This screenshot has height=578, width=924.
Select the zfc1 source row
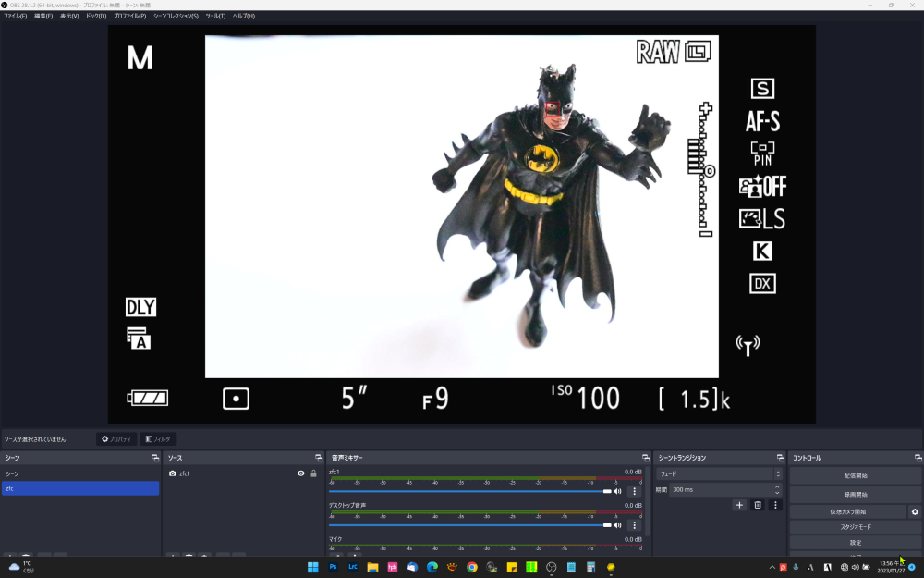click(243, 473)
